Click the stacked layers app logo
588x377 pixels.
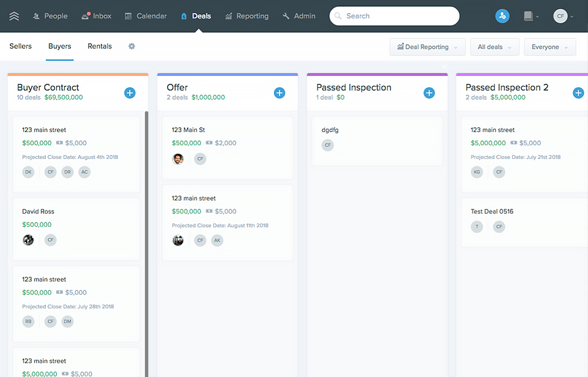[14, 16]
